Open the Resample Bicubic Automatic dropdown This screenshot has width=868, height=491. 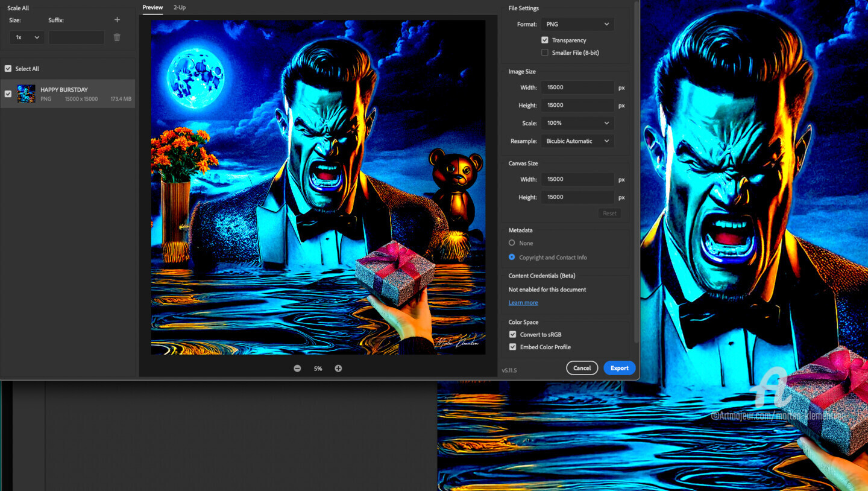click(577, 141)
